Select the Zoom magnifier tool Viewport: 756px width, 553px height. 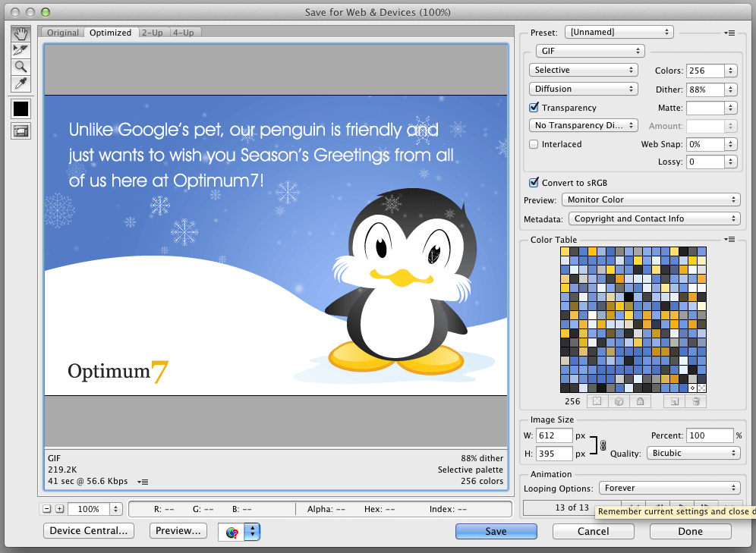point(20,67)
